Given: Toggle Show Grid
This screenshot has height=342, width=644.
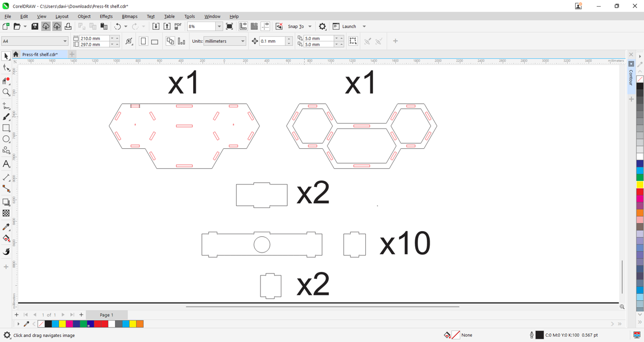Looking at the screenshot, I should click(254, 26).
